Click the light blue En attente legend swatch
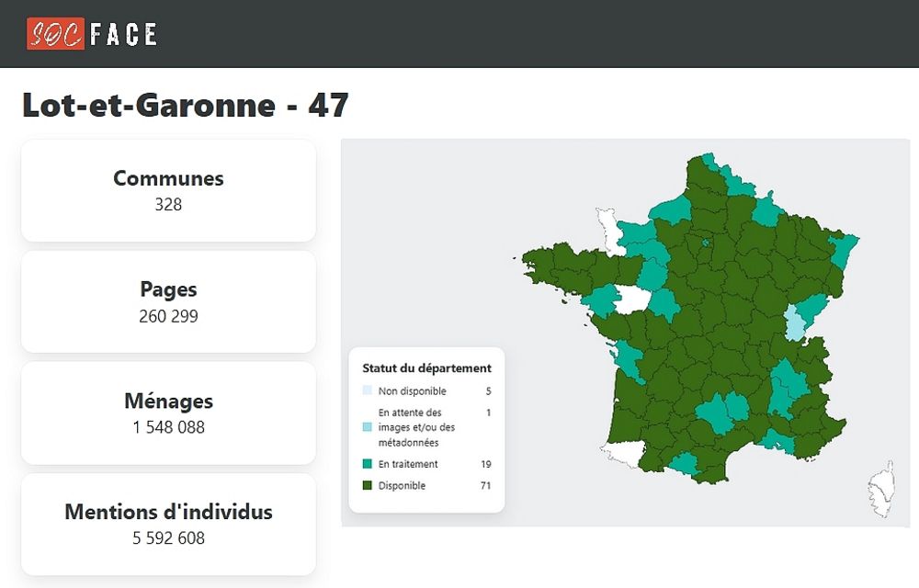 (368, 427)
